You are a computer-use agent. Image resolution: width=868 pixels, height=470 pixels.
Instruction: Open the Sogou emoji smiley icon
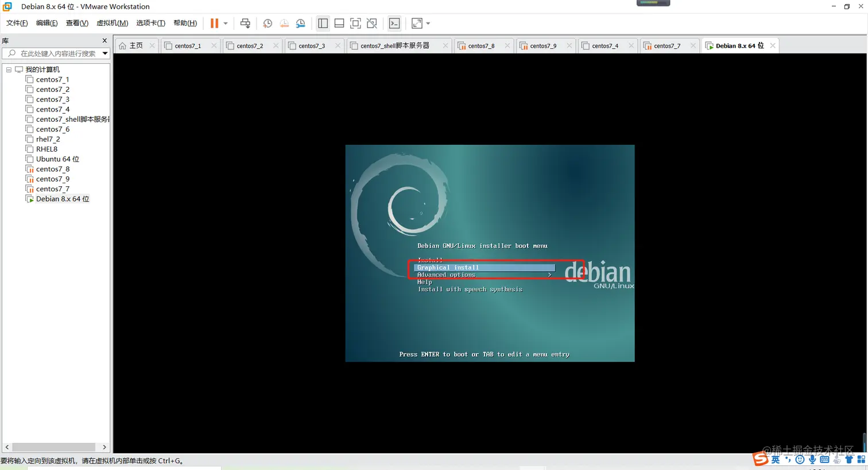coord(800,460)
